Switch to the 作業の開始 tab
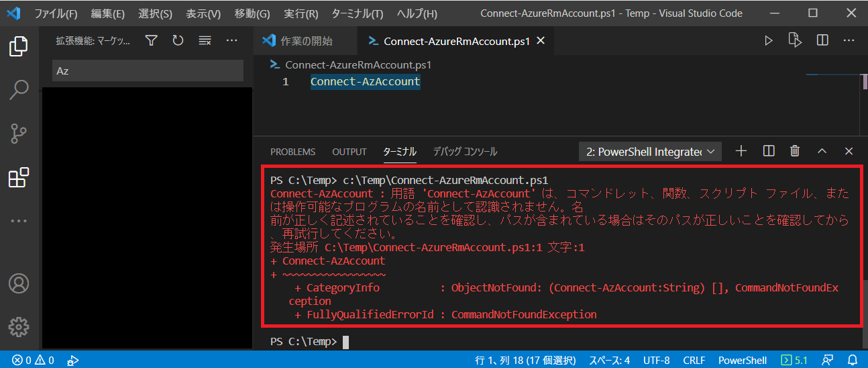The width and height of the screenshot is (868, 368). pos(305,41)
